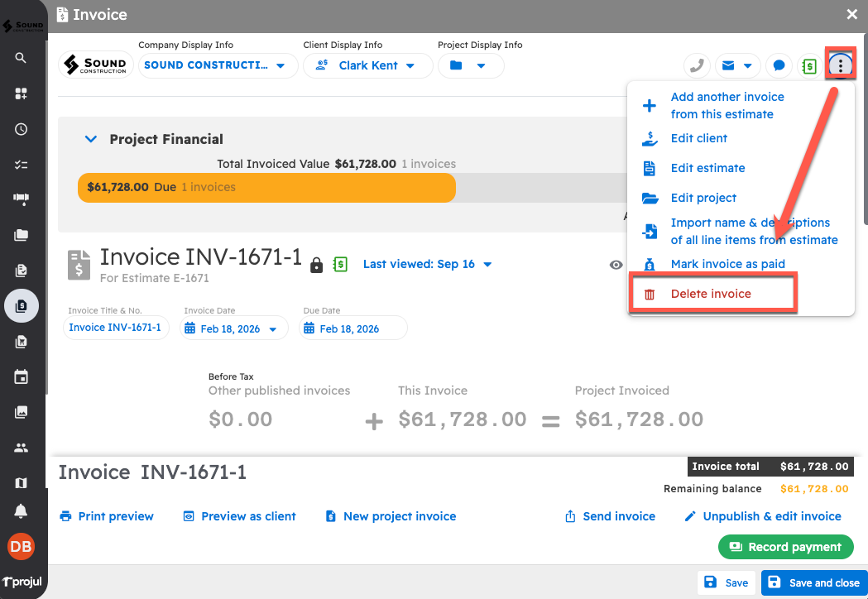The width and height of the screenshot is (868, 599).
Task: Choose Mark invoice as paid
Action: click(727, 264)
